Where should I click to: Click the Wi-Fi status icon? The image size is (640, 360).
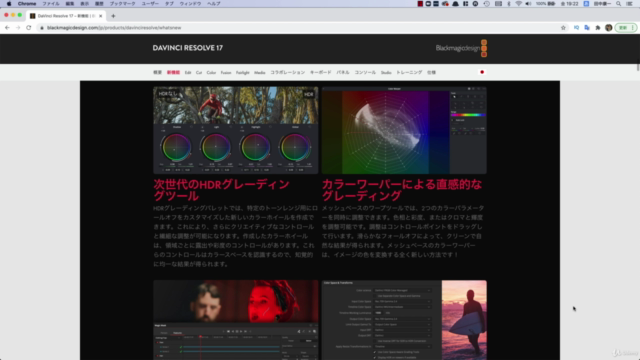518,4
